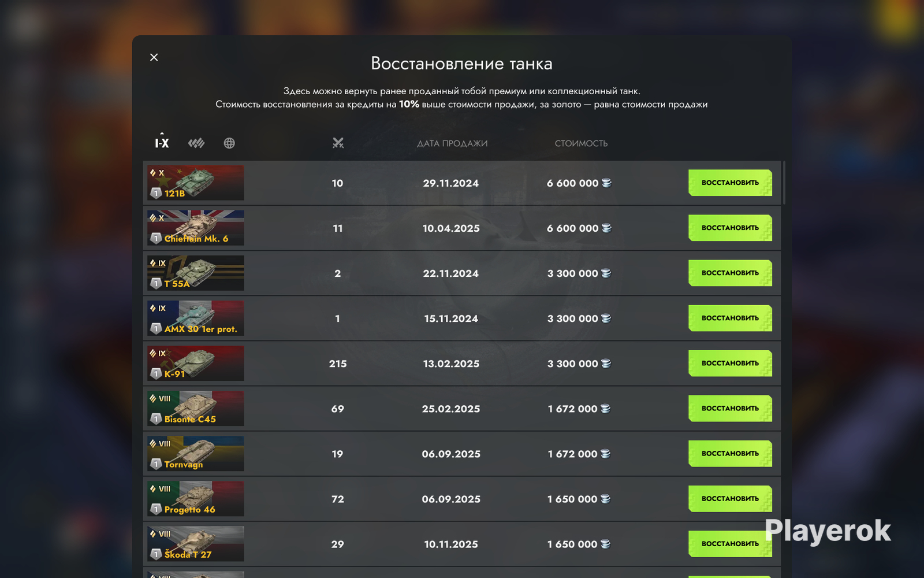The image size is (924, 578).
Task: Restore the 121B tank
Action: pyautogui.click(x=730, y=183)
